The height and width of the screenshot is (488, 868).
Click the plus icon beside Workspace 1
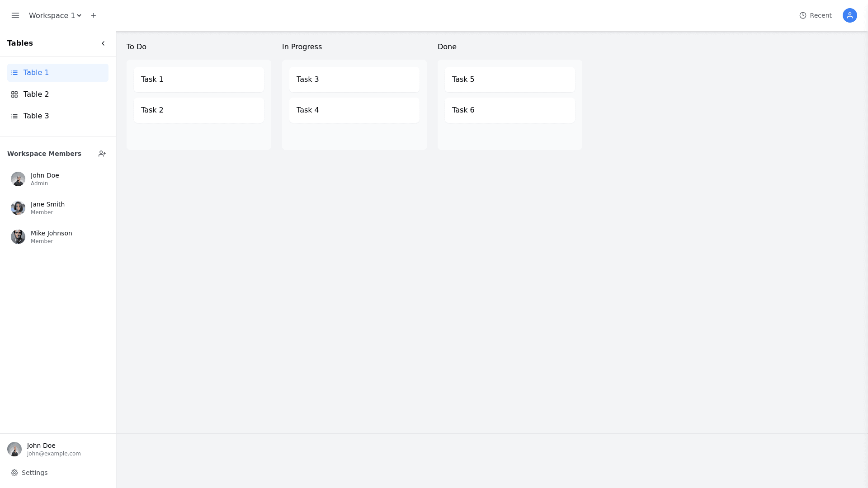click(x=94, y=15)
